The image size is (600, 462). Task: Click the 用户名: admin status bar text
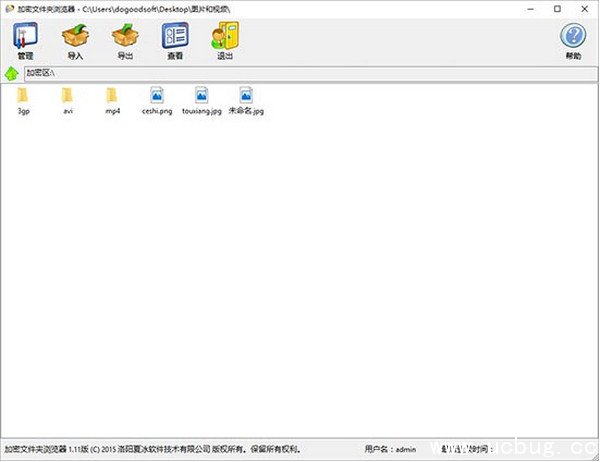[x=390, y=450]
